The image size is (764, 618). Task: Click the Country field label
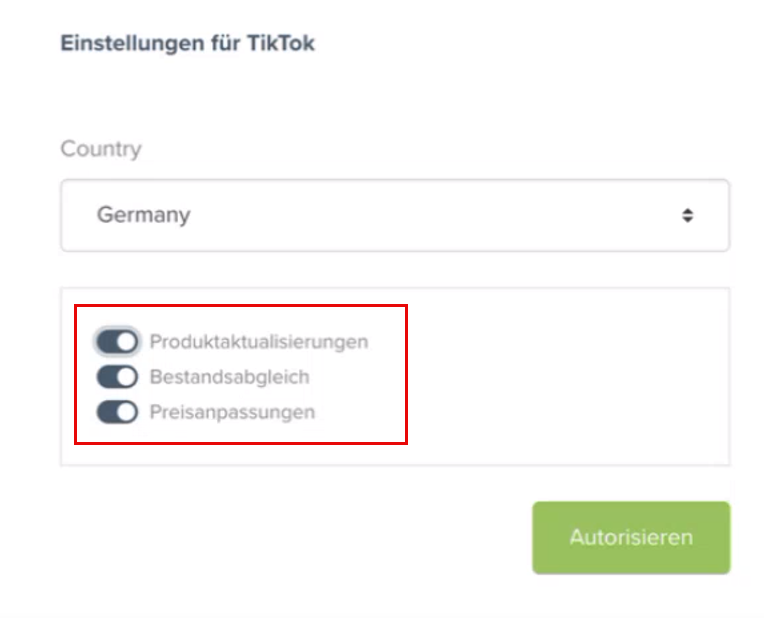(101, 149)
